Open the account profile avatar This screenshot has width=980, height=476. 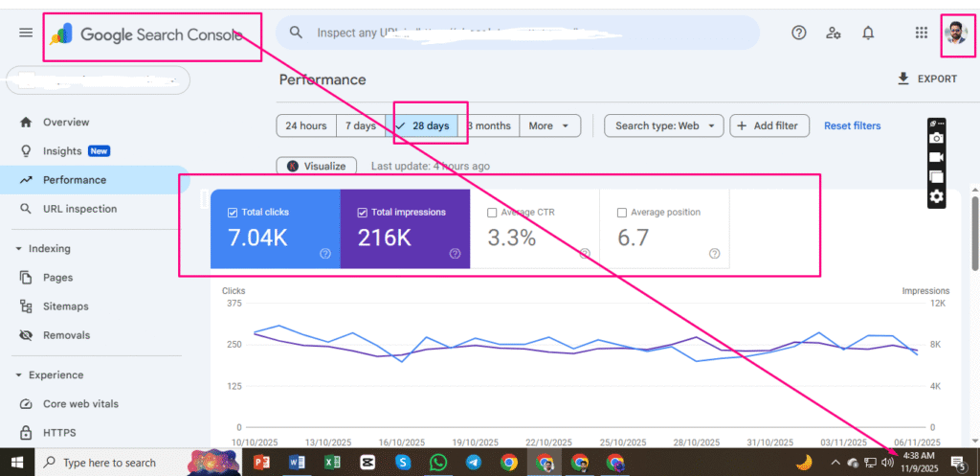[956, 34]
